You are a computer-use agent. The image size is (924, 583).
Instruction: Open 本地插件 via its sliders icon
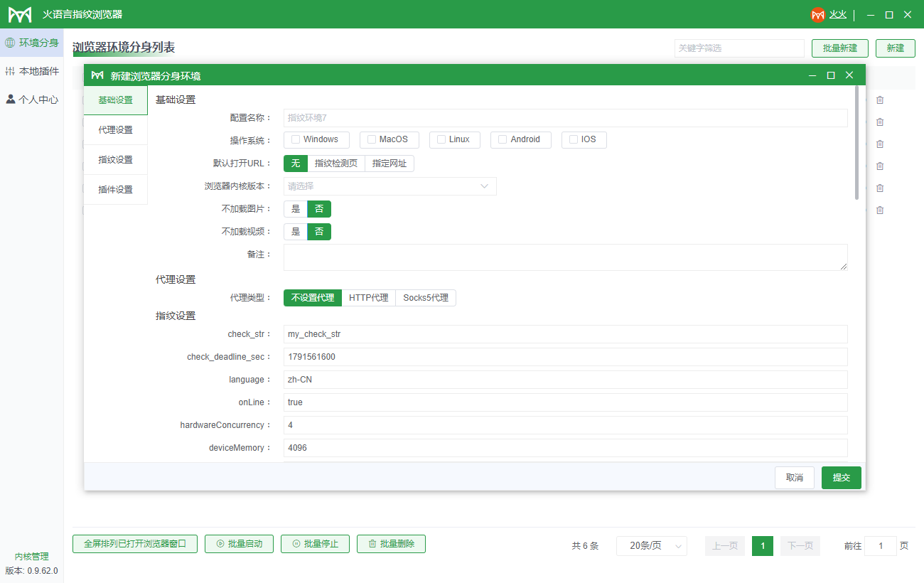point(10,71)
